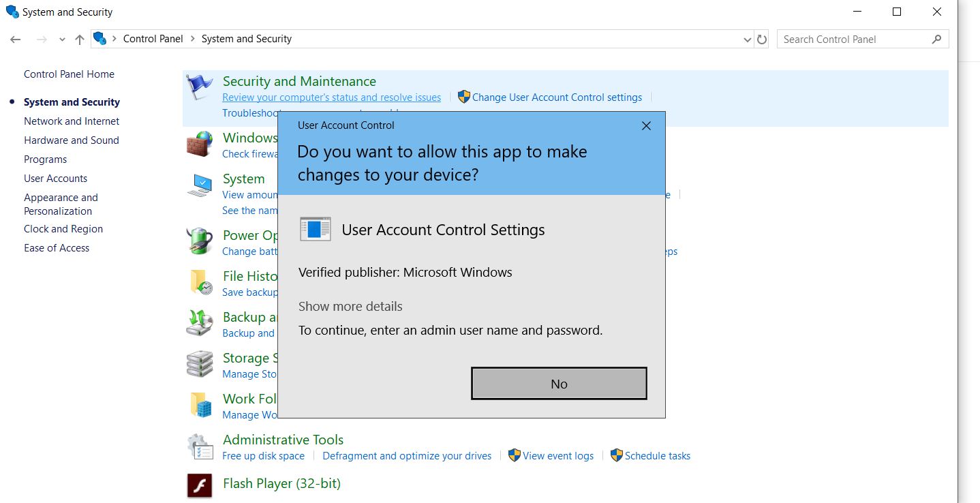Click the File History folder icon

tap(200, 282)
